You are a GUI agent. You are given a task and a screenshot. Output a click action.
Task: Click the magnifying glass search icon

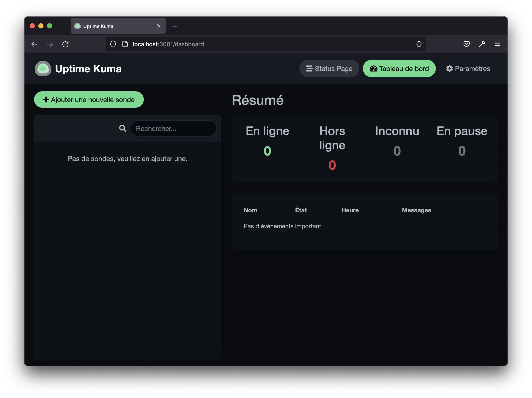coord(123,129)
